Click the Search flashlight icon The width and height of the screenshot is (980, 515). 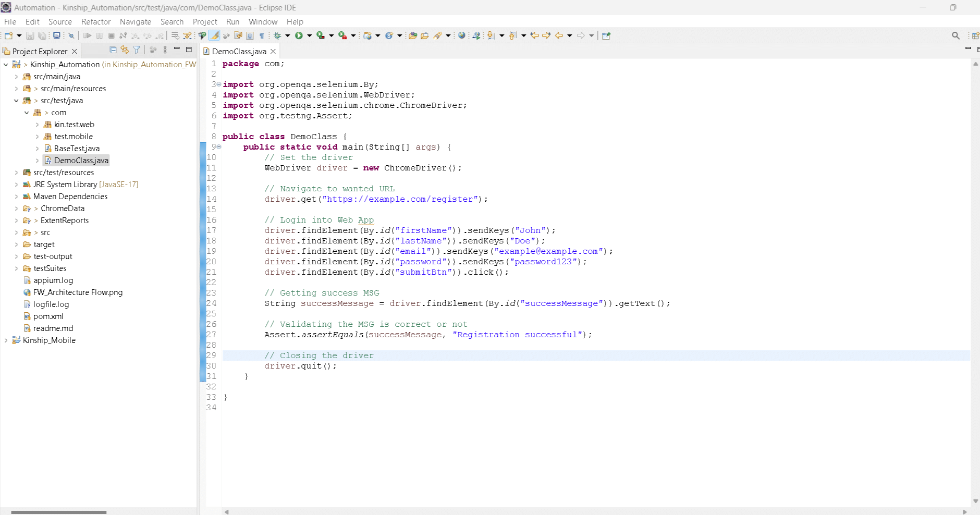point(438,35)
